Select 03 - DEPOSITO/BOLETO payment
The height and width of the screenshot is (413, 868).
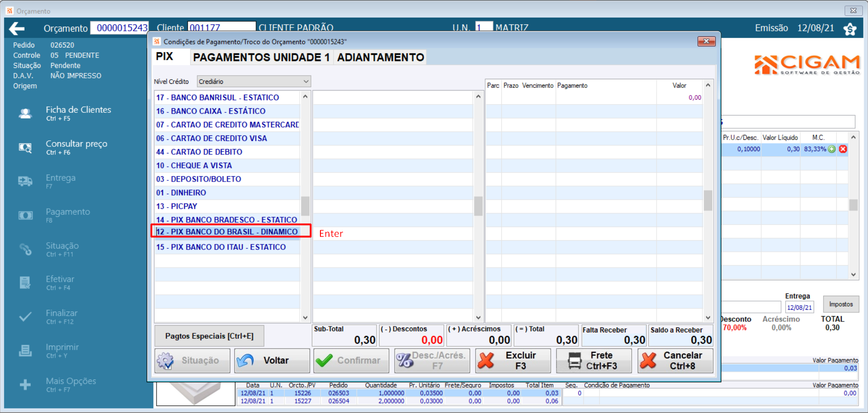[x=227, y=179]
